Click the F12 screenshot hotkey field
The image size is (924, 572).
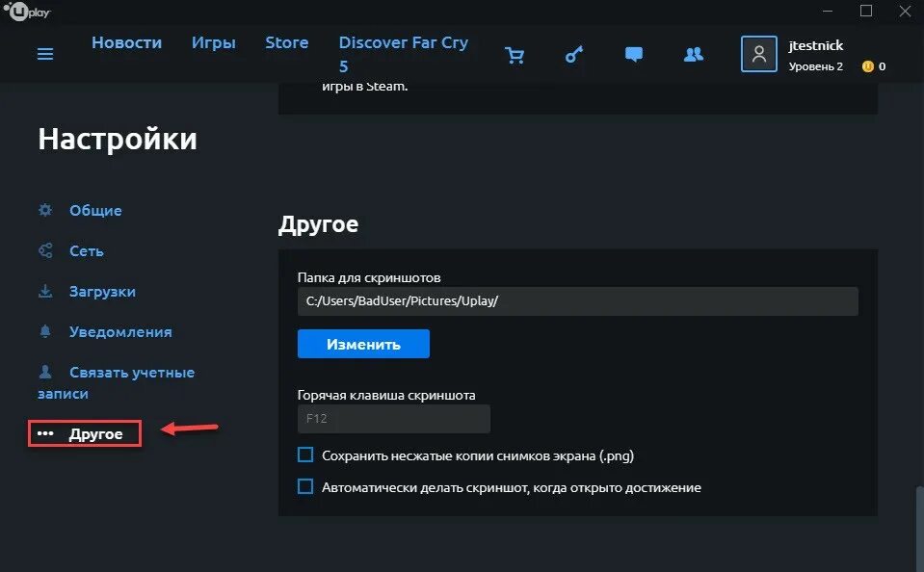(x=394, y=419)
